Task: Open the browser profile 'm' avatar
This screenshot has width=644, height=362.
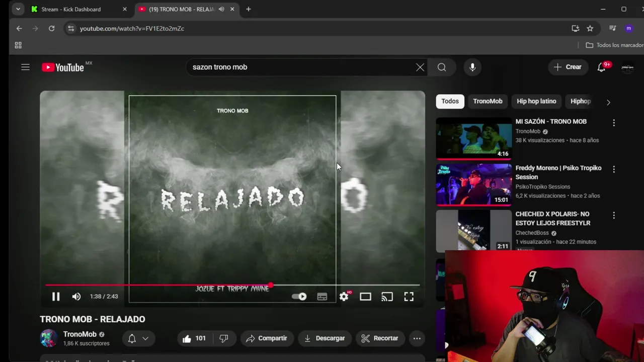Action: tap(628, 29)
